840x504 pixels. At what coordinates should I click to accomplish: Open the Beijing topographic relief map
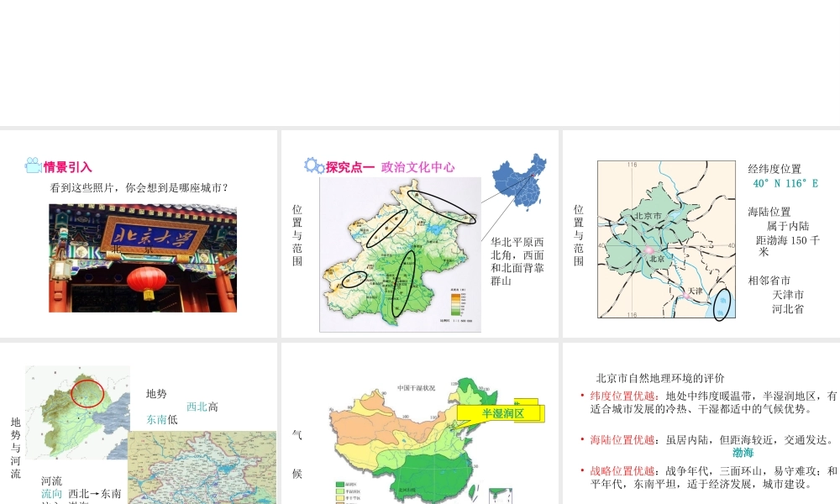[x=400, y=255]
